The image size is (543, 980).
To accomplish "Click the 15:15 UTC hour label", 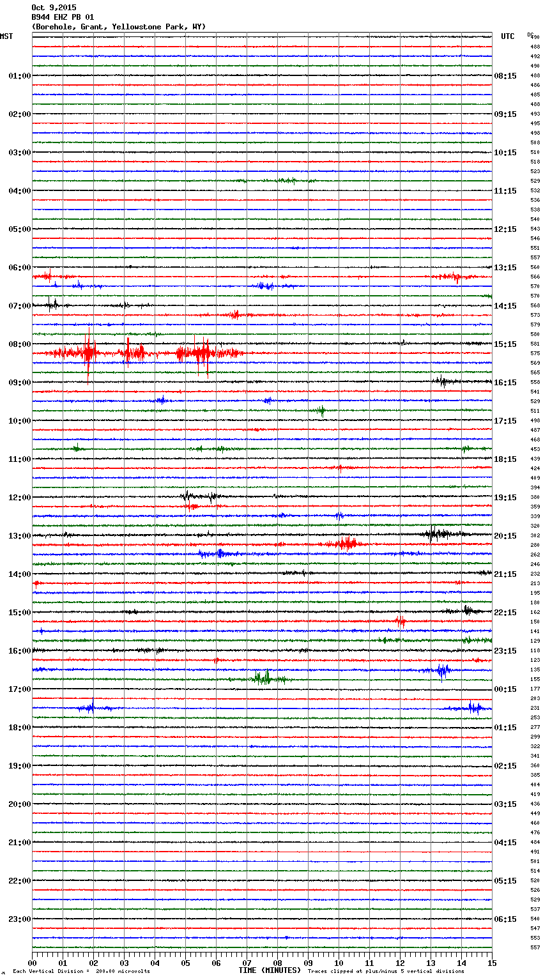I will point(505,344).
